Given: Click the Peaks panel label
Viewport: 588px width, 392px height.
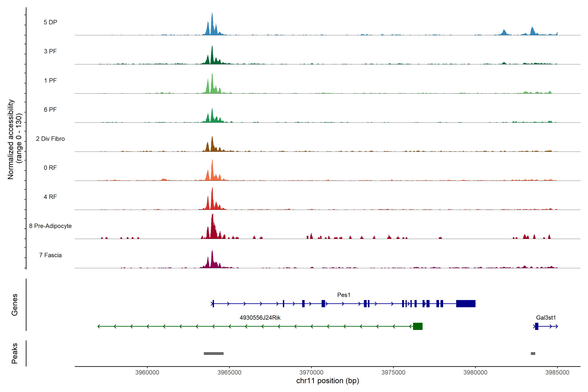Looking at the screenshot, I should click(15, 353).
